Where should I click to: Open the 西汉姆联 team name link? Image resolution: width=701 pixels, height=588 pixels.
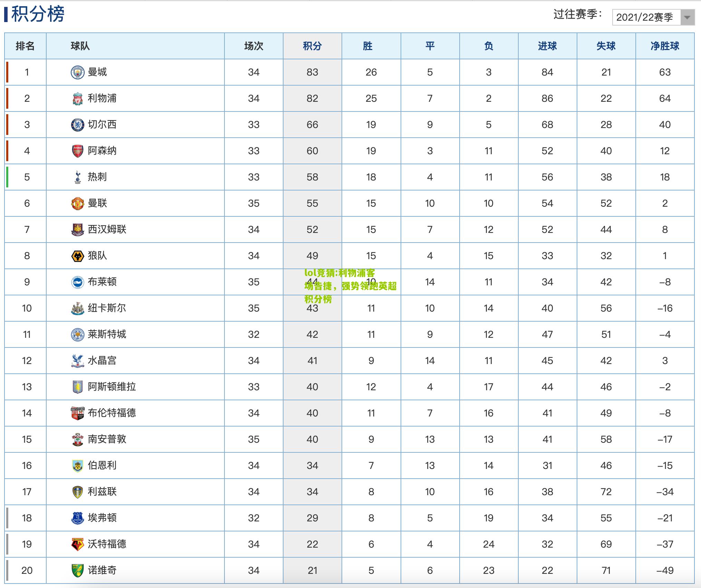(107, 229)
